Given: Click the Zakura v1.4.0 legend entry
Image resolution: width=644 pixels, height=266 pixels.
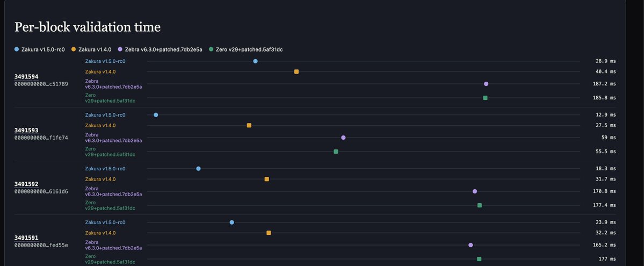Looking at the screenshot, I should coord(91,49).
